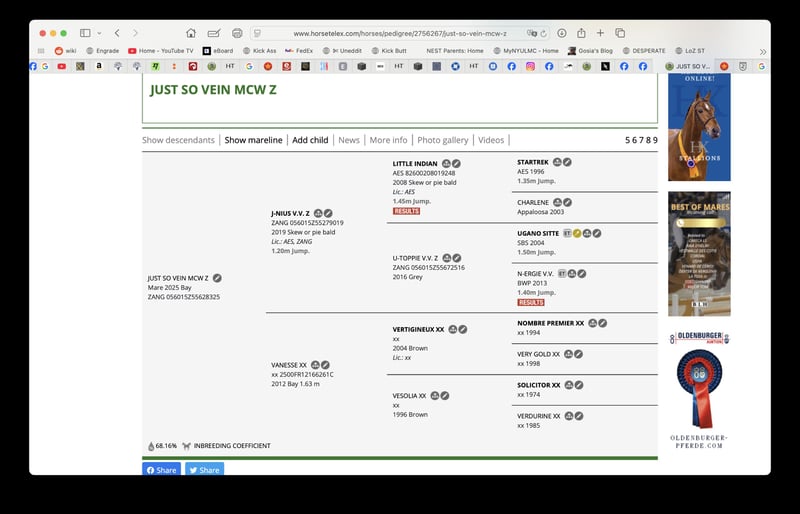Screen dimensions: 800x514
Task: Share the pedigree on Facebook
Action: coord(162,470)
